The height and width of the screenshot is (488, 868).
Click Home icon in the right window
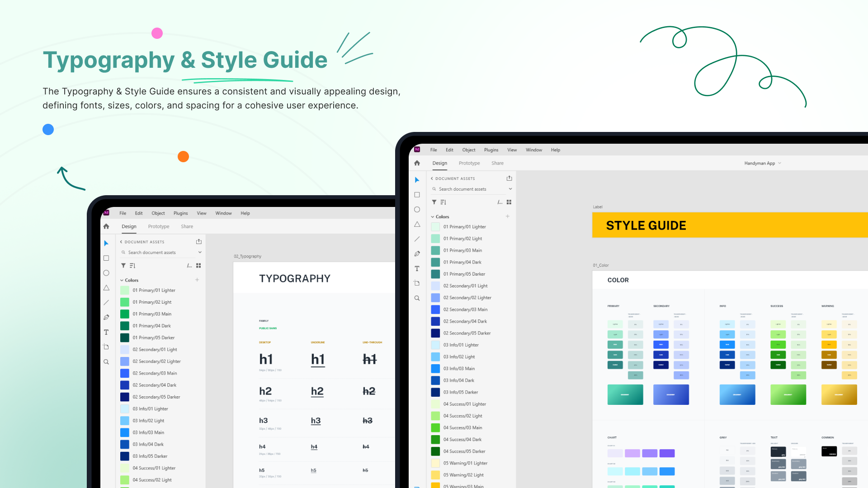click(417, 163)
